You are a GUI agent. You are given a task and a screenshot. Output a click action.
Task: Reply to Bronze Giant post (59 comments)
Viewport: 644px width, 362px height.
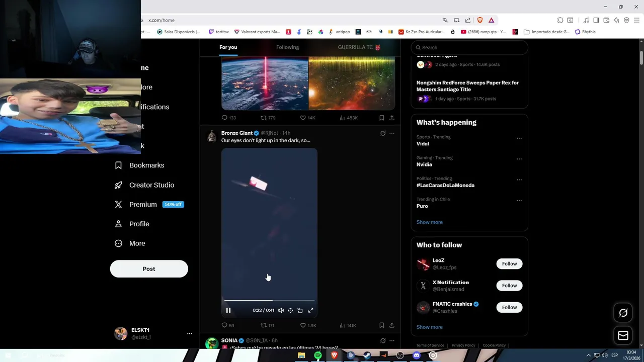coord(228,325)
